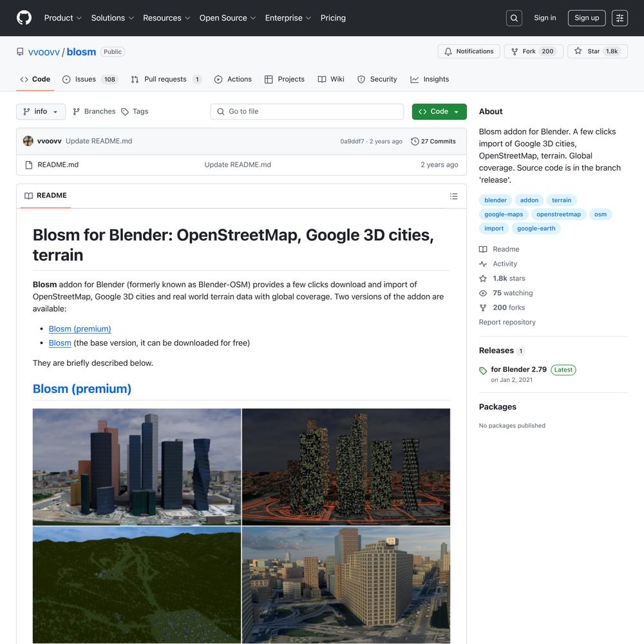Follow the Blosm (premium) list link
644x644 pixels.
pos(80,328)
